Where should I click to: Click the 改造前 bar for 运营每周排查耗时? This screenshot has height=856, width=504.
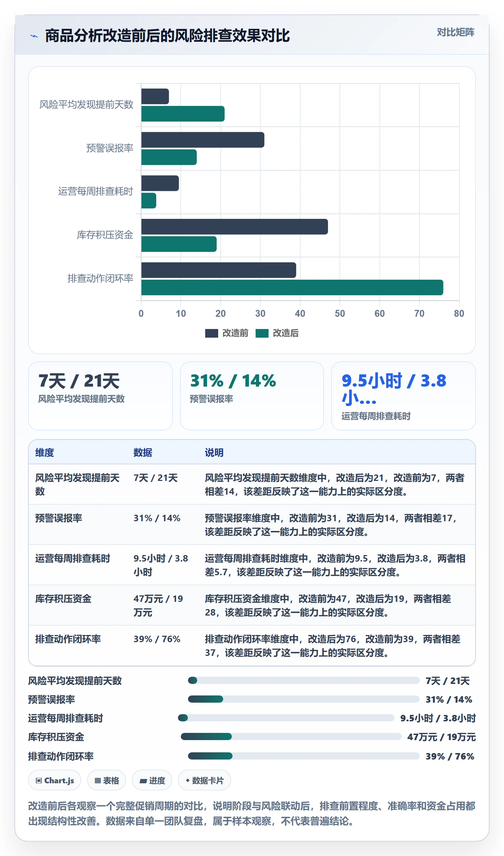[x=160, y=183]
